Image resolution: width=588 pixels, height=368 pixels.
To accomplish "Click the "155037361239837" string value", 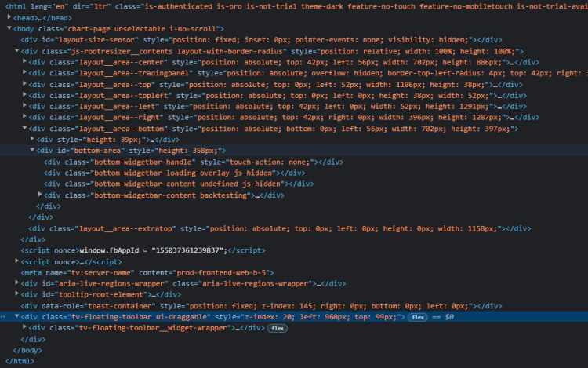I will (187, 250).
